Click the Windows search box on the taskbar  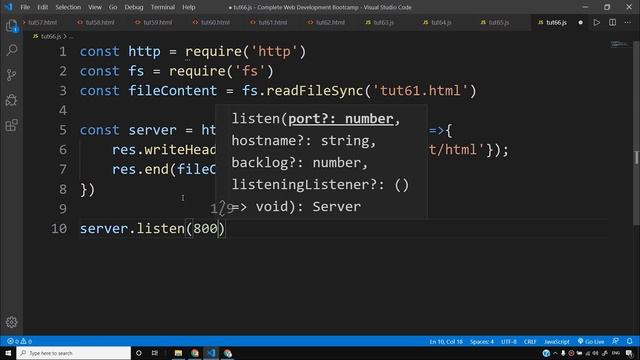pos(73,353)
